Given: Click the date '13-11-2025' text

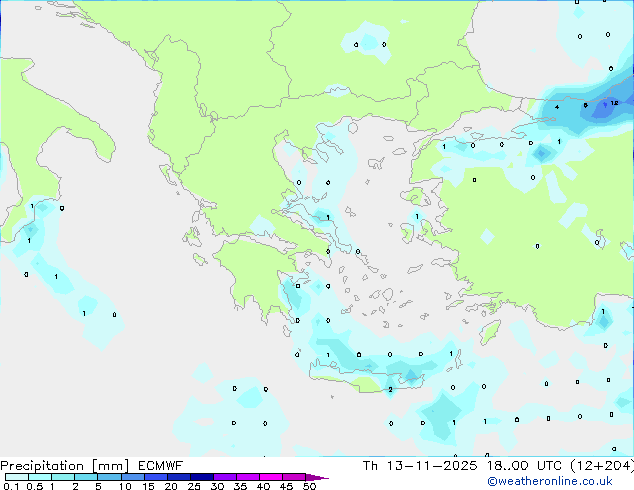Looking at the screenshot, I should [432, 466].
